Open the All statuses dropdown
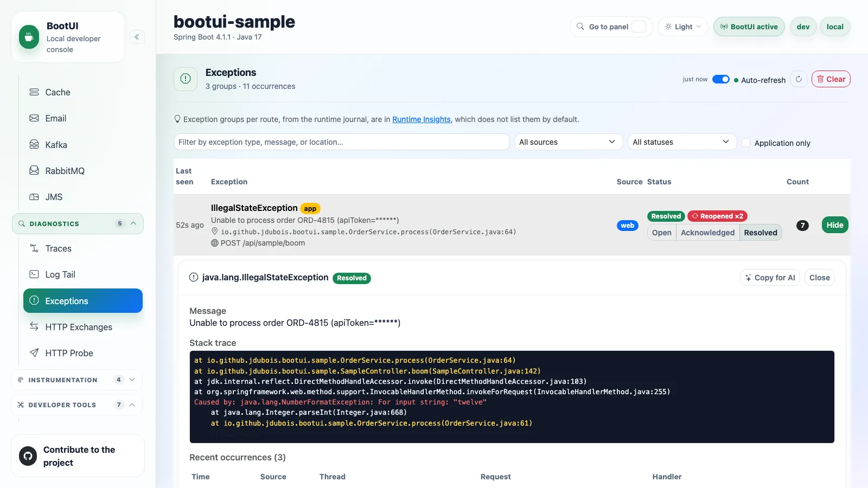Viewport: 868px width, 488px height. coord(682,142)
